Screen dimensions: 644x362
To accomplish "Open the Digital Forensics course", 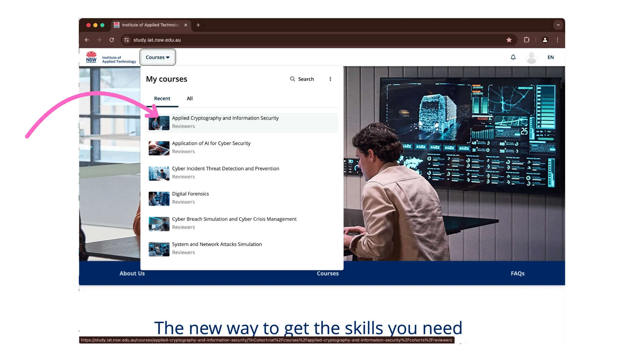I will (x=190, y=194).
